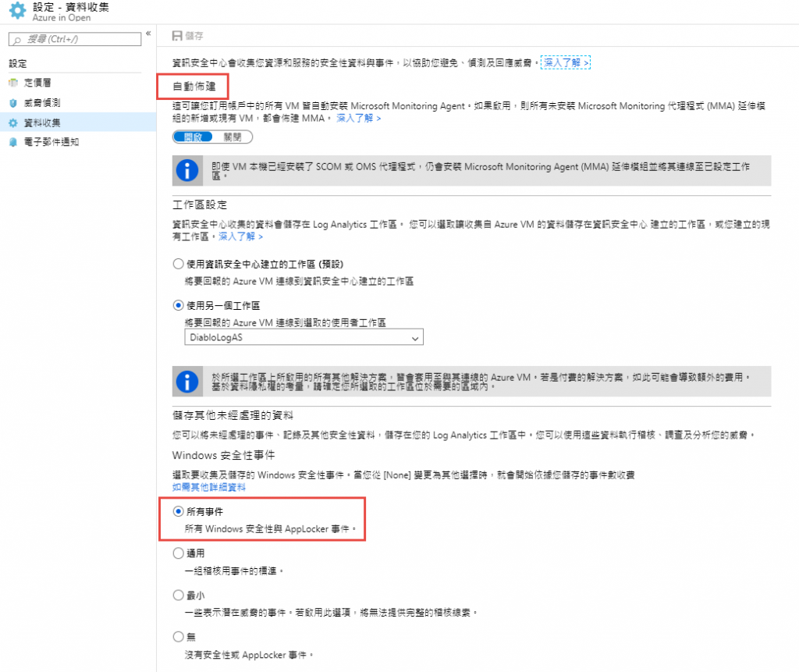Select 使用資訊安全中心建立的工作區 radio button
The image size is (799, 672).
[178, 264]
